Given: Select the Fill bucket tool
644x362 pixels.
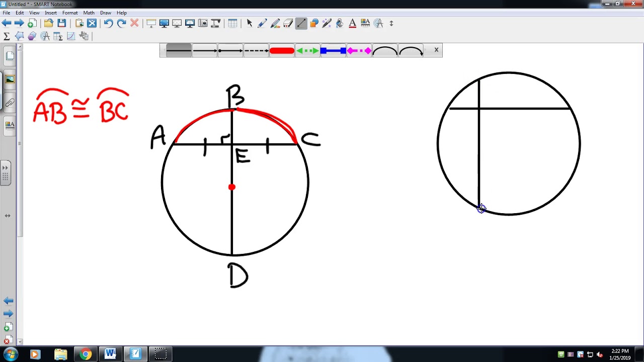Looking at the screenshot, I should click(x=340, y=23).
